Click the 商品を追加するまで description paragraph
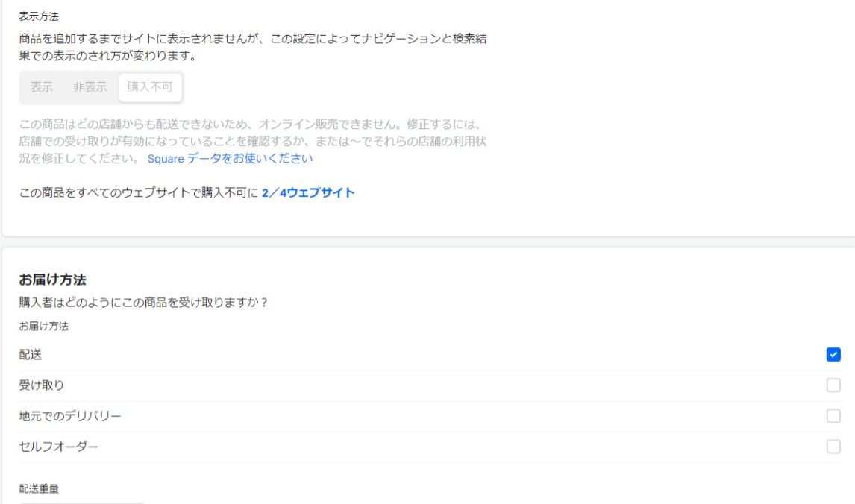Viewport: 855px width, 504px height. [x=254, y=48]
